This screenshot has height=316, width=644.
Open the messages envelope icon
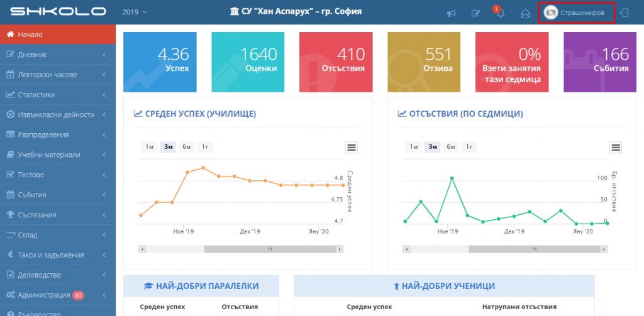coord(525,14)
